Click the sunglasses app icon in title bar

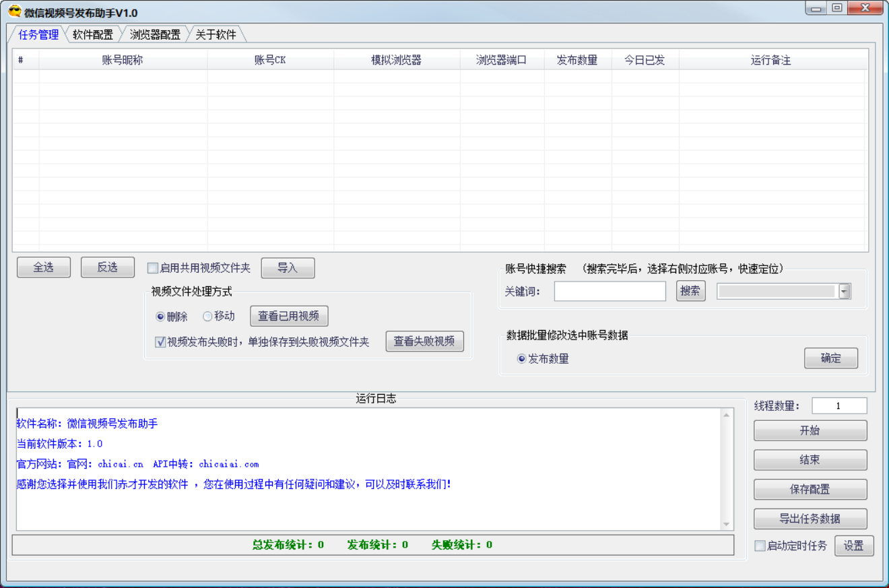pos(15,11)
